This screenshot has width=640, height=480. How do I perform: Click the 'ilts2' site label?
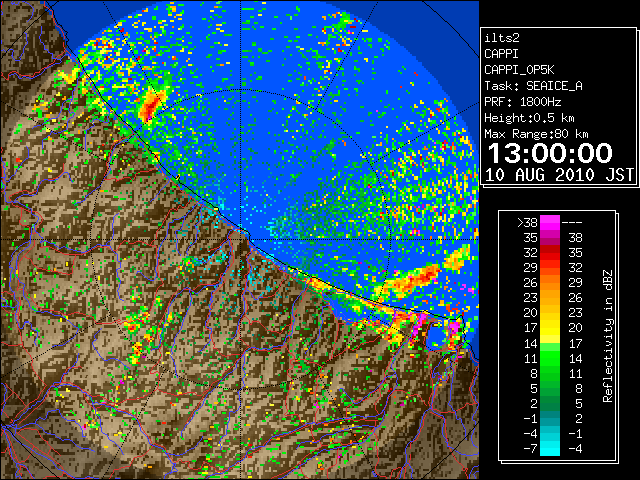[502, 38]
